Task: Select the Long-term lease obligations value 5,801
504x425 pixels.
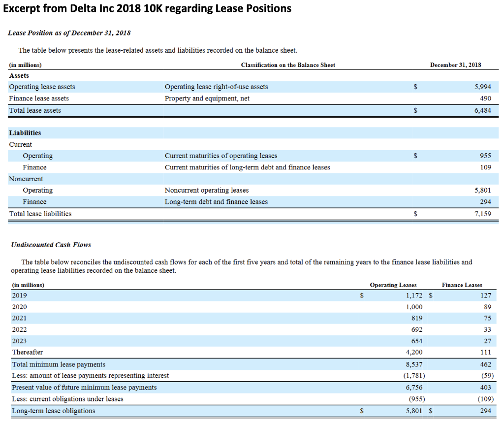Action: tap(415, 410)
